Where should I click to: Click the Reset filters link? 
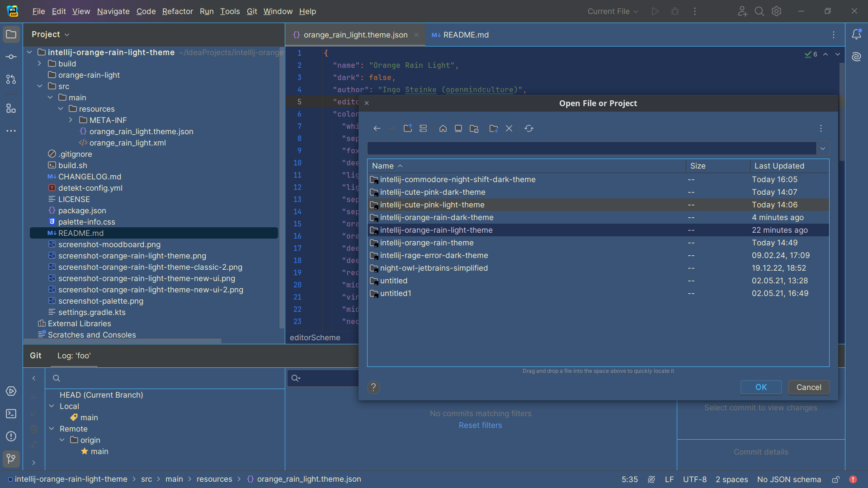click(x=480, y=425)
